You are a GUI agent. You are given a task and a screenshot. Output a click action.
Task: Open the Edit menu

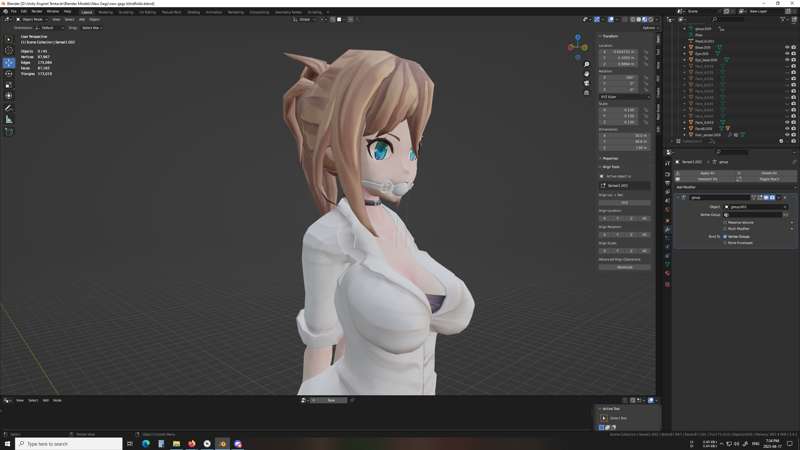23,11
